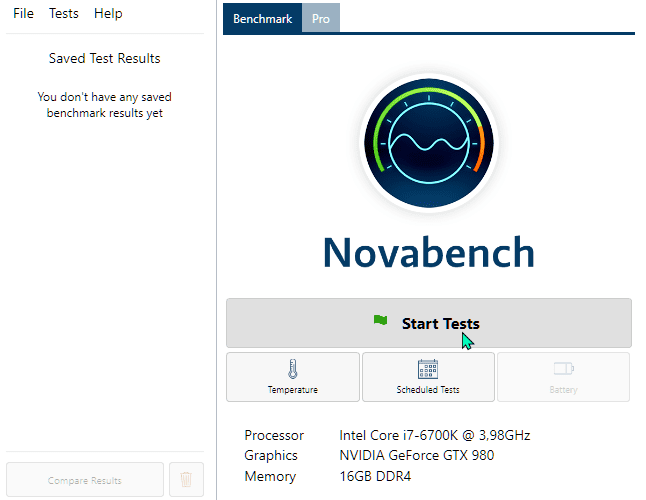Click the NVIDIA GeForce GTX 980 text

pos(417,456)
